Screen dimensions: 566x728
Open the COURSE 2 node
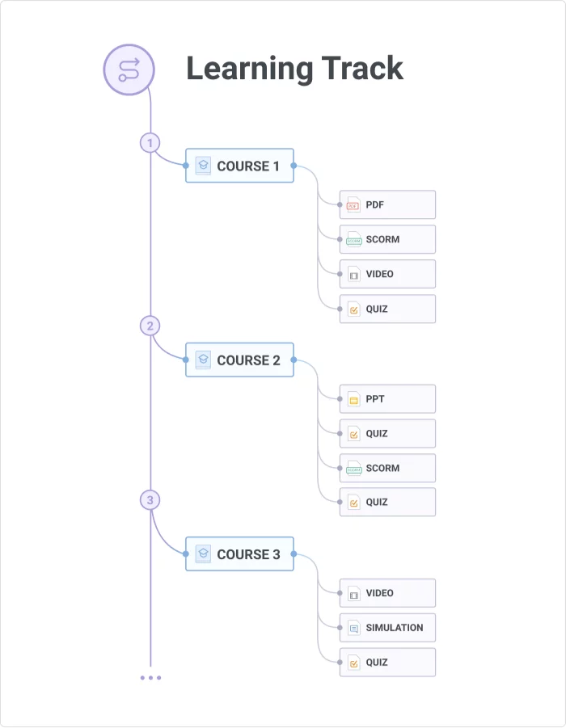[240, 360]
